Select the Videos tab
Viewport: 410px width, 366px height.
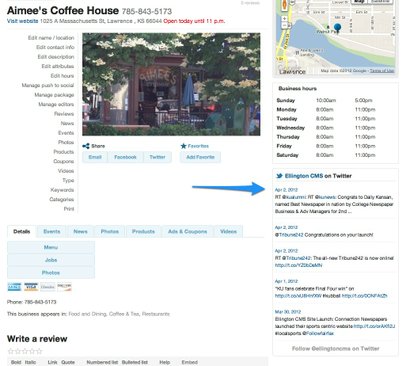(x=228, y=231)
